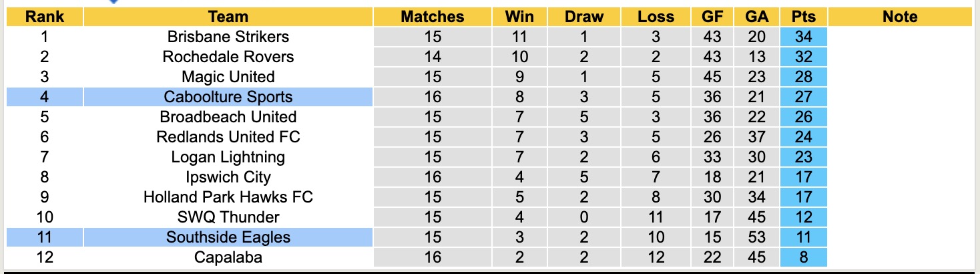Select the Loss column header
The width and height of the screenshot is (980, 274).
coord(656,17)
